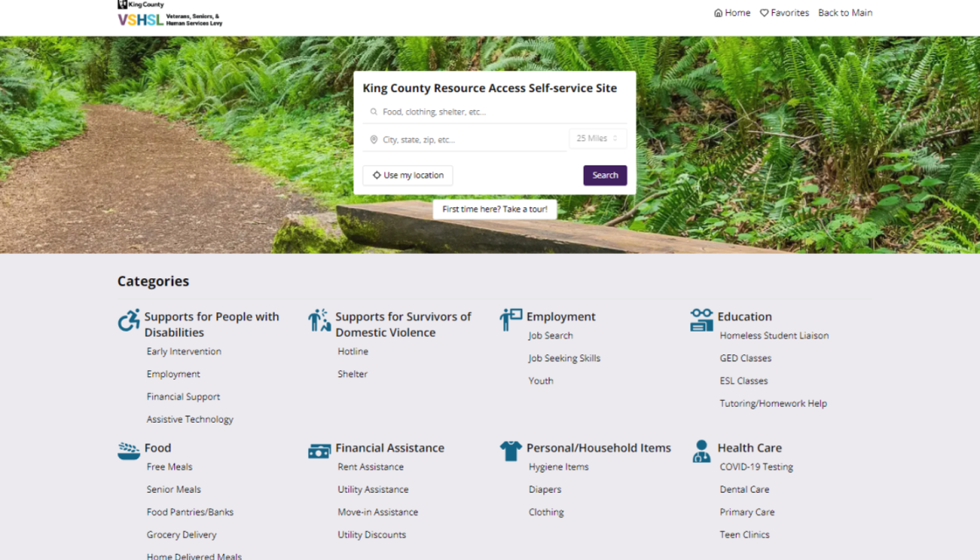Open the Rent Assistance link
Viewport: 980px width, 560px height.
pyautogui.click(x=370, y=467)
